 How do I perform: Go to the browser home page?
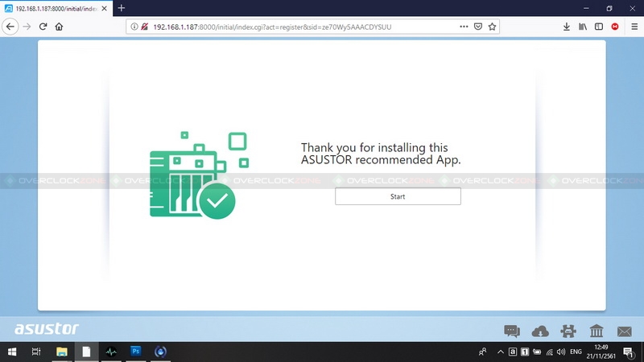pos(59,27)
